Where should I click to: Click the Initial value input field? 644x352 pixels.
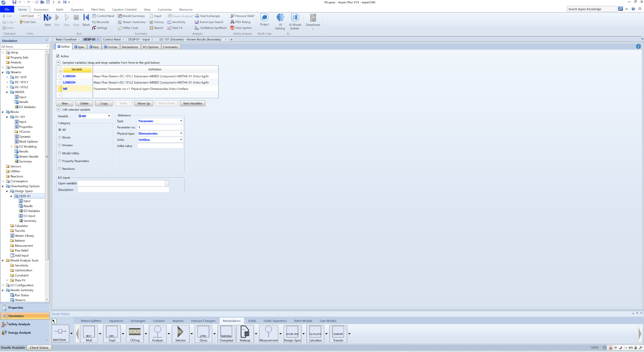pyautogui.click(x=160, y=146)
